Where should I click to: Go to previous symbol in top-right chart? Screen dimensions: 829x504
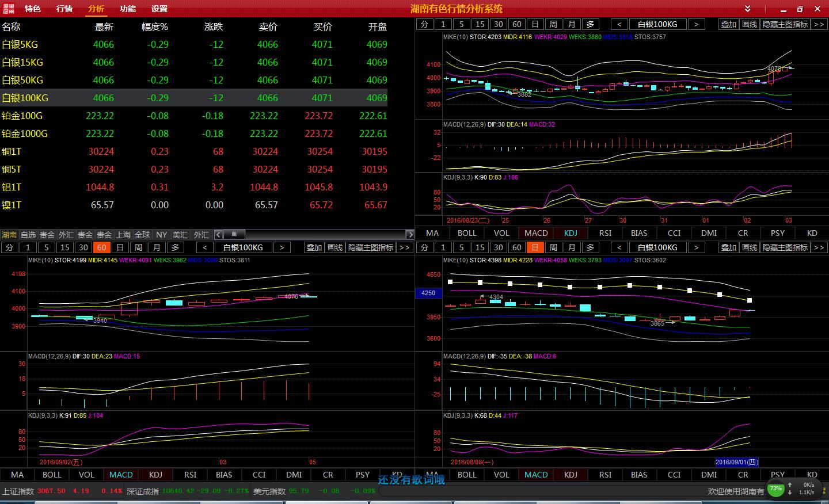619,24
